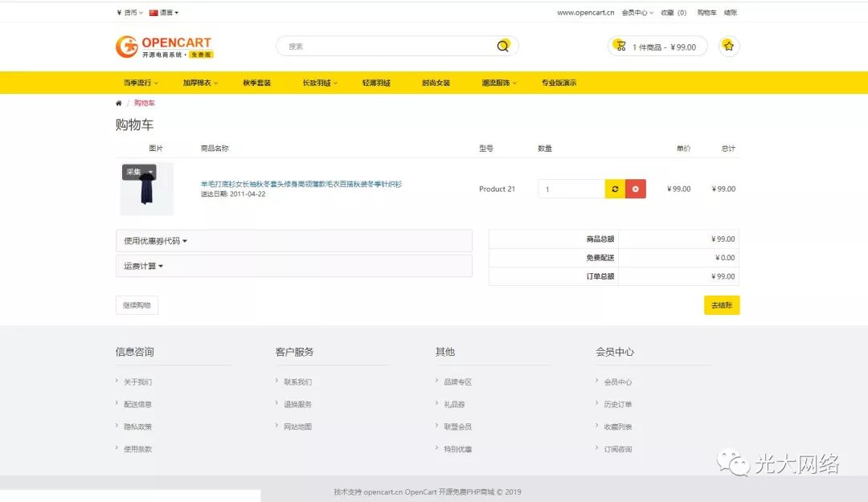This screenshot has height=502, width=868.
Task: Click the 去结账 checkout button
Action: 721,305
